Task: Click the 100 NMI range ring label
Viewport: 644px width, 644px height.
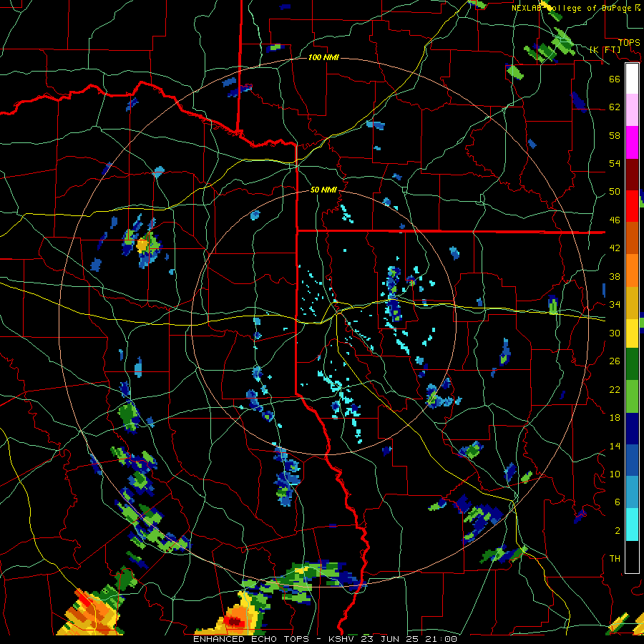Action: 323,57
